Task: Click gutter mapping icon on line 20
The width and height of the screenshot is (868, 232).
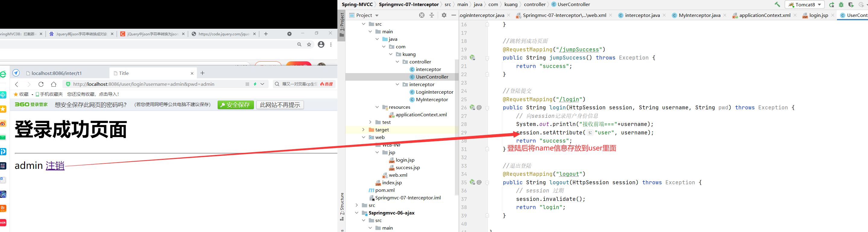Action: click(472, 58)
